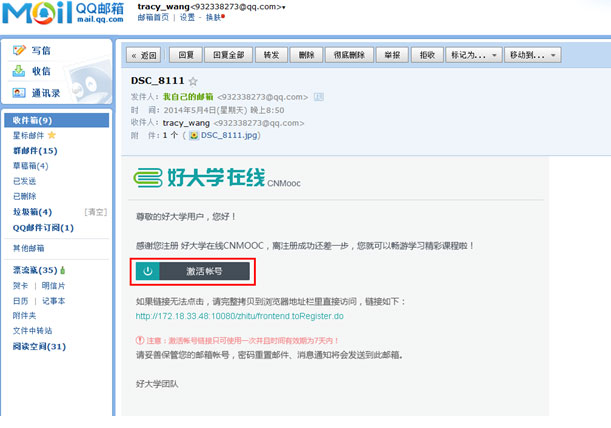Open the toRegister.do activation URL link
This screenshot has height=428, width=611.
(x=239, y=316)
